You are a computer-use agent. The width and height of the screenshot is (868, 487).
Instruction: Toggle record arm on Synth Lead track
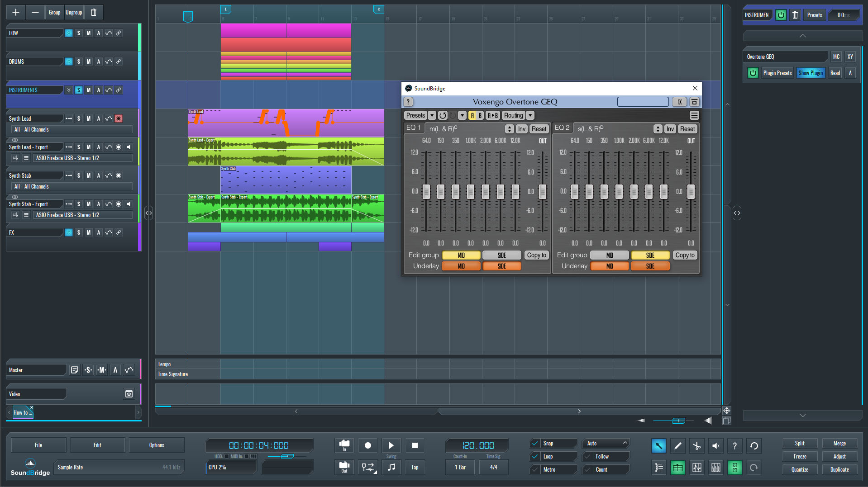[119, 118]
